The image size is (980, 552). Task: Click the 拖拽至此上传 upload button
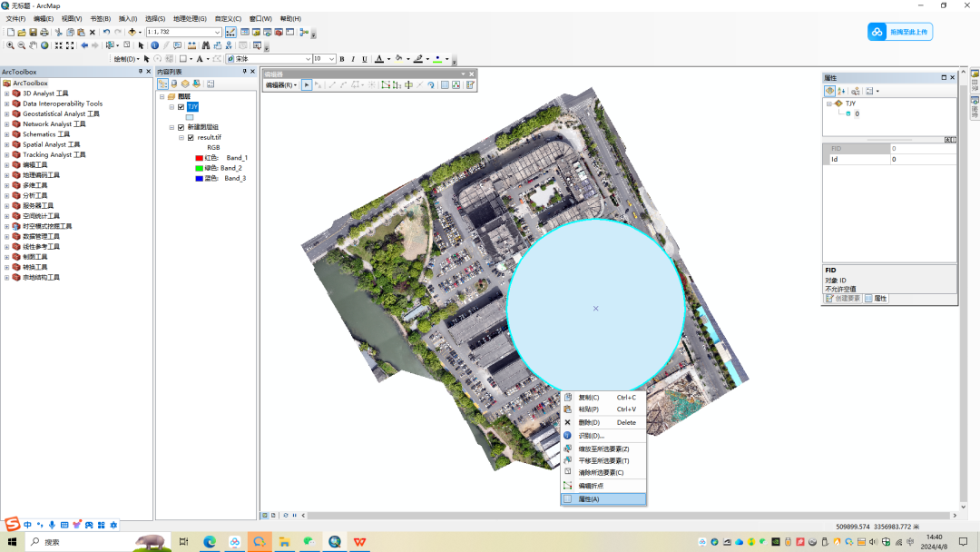[x=900, y=32]
